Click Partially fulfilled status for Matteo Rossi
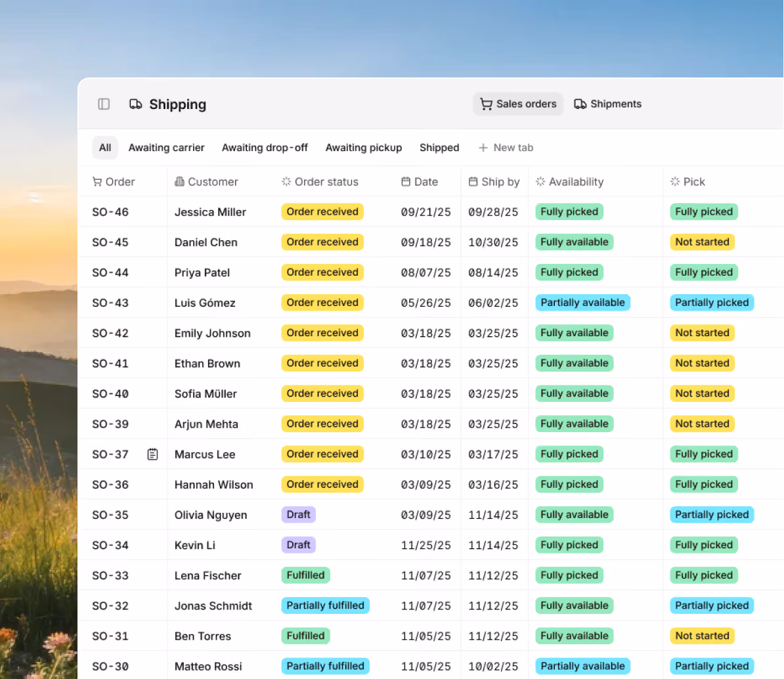 pyautogui.click(x=326, y=666)
